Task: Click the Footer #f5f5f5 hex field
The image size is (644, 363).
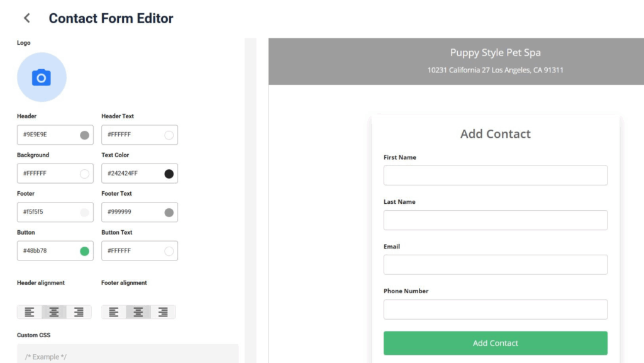Action: point(55,212)
